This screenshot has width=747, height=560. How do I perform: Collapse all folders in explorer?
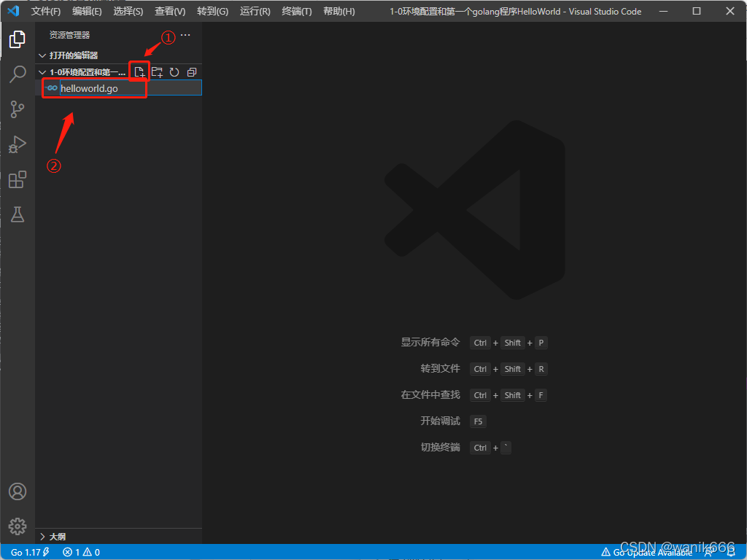[x=192, y=72]
